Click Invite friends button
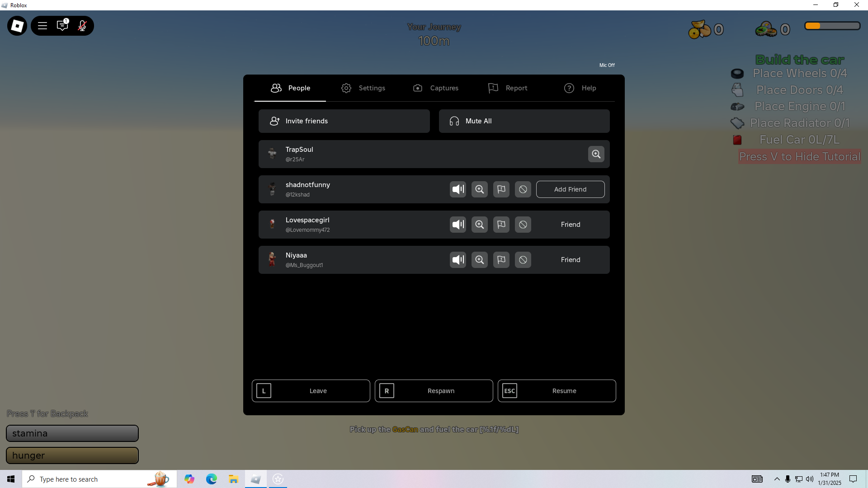This screenshot has width=868, height=488. click(344, 121)
